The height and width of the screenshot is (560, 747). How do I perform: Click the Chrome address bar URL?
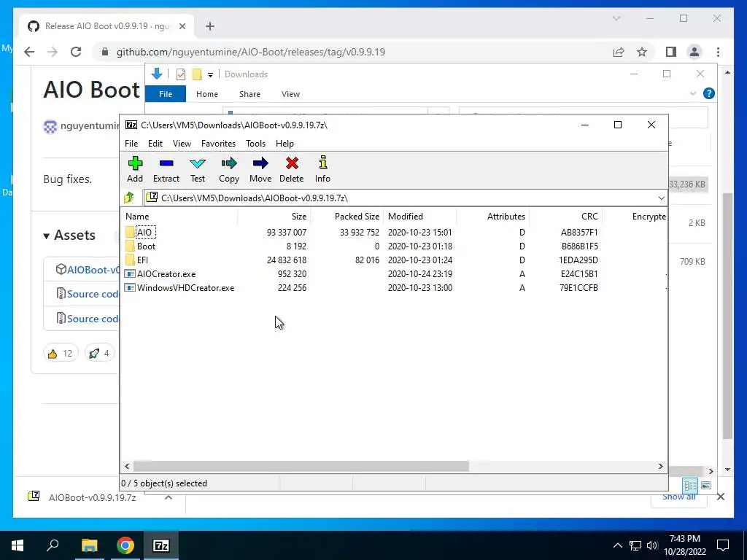coord(251,52)
